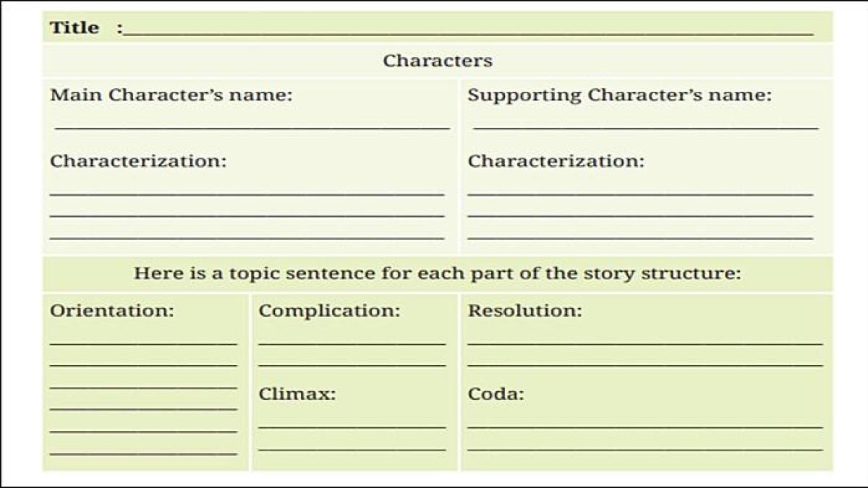868x488 pixels.
Task: Select blank line under Main Character's name
Action: (x=252, y=127)
